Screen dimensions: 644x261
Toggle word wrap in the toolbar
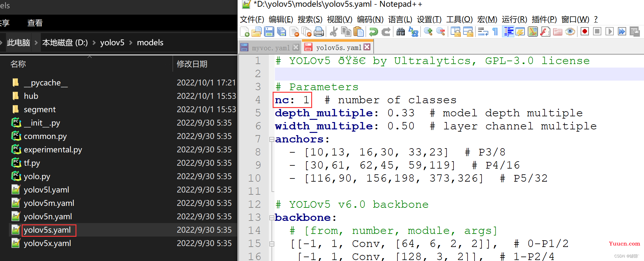(x=483, y=32)
